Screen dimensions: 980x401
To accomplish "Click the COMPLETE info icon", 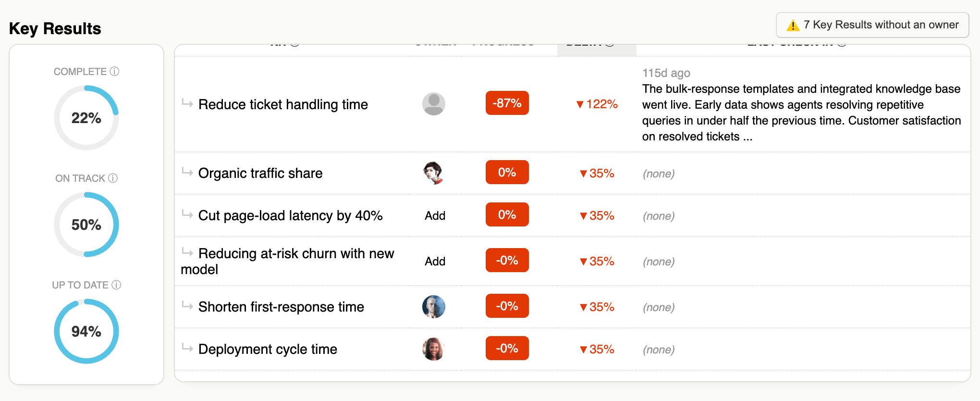I will 114,72.
